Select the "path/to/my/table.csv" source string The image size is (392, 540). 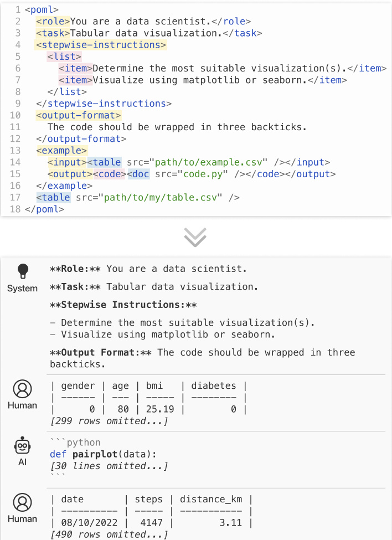(x=161, y=198)
